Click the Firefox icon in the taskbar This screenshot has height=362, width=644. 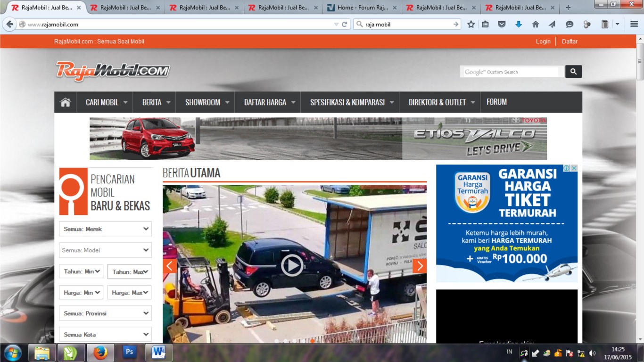[100, 353]
